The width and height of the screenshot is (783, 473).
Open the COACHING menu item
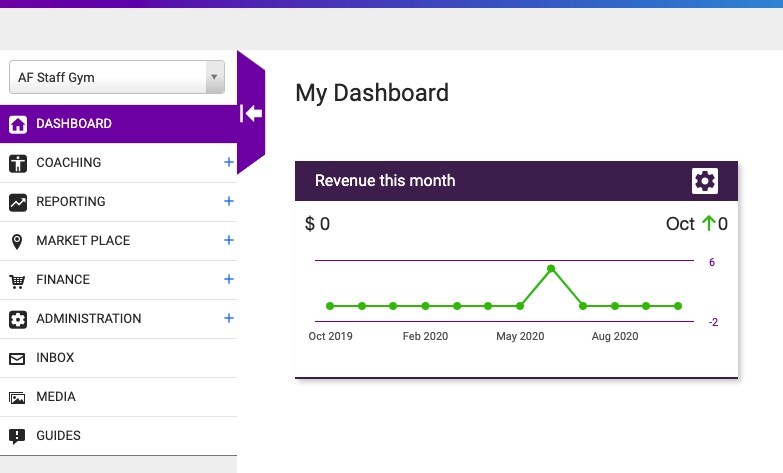point(118,163)
